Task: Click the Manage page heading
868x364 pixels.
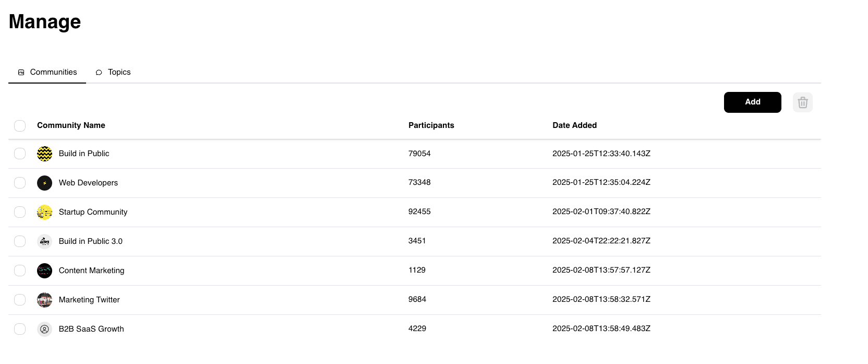Action: click(45, 22)
